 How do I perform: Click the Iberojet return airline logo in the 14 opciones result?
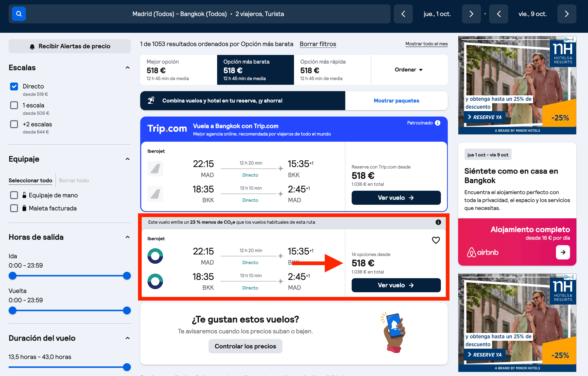(155, 281)
